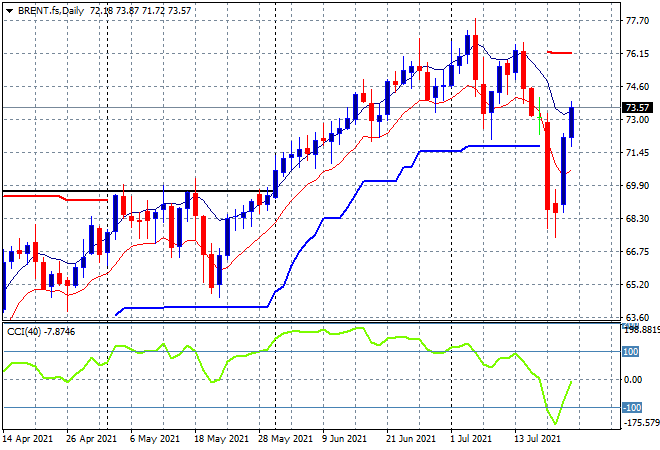Screen dimensions: 660x450
Task: Select the 65.20 price axis label
Action: (x=637, y=285)
